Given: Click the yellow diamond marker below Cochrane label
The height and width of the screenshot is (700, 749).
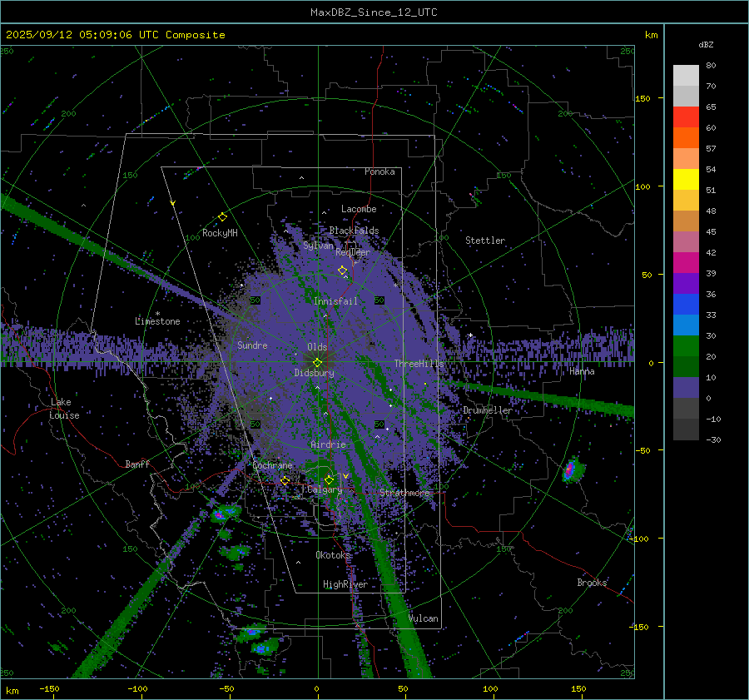Looking at the screenshot, I should coord(285,480).
